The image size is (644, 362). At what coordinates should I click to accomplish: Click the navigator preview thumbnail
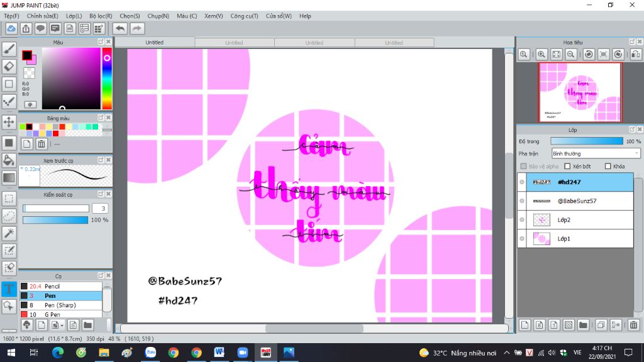[x=580, y=92]
